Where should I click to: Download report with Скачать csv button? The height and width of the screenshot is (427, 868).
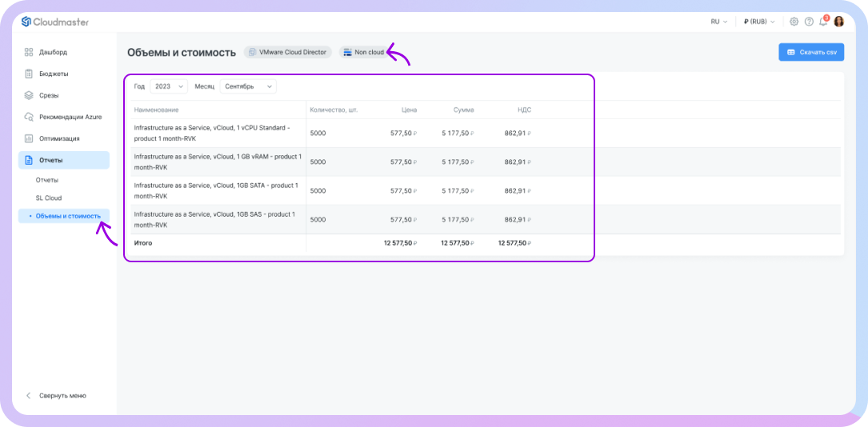click(x=810, y=52)
